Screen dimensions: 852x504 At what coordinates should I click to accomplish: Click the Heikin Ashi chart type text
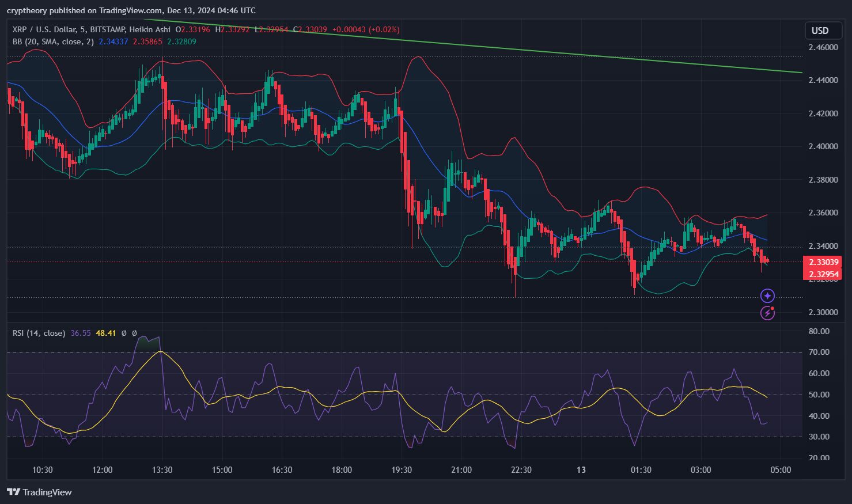point(150,29)
